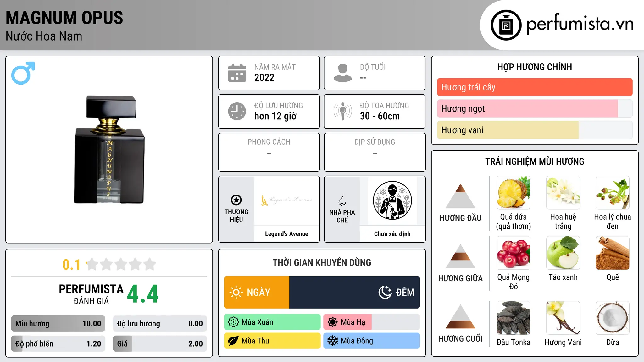
Task: Click the moon icon in Đêm bar
Action: [385, 292]
